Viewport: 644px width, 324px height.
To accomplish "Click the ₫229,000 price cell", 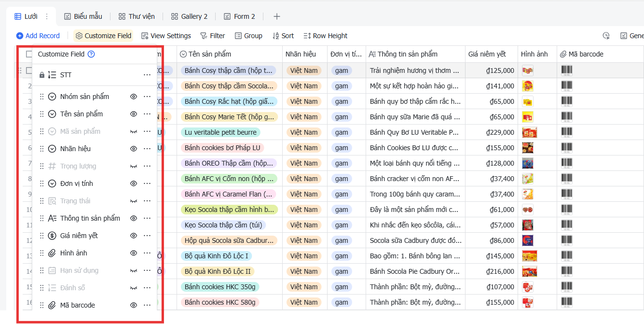I will pos(492,132).
